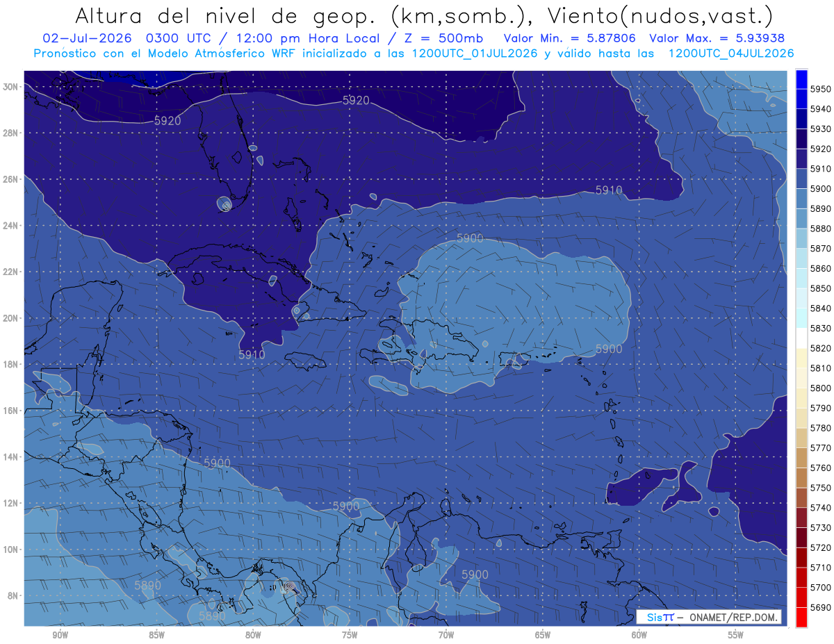
Task: Click the 5700 value in the color legend
Action: [x=821, y=587]
